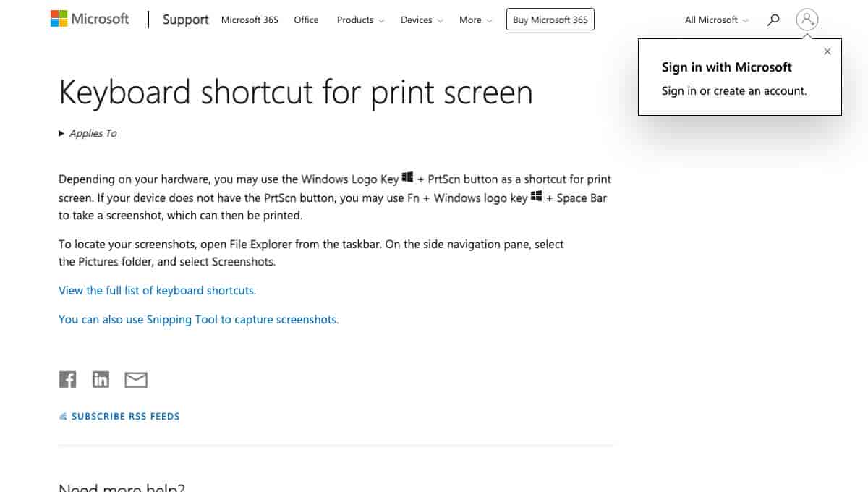Screen dimensions: 868x492
Task: Open the Devices dropdown menu
Action: pyautogui.click(x=422, y=20)
